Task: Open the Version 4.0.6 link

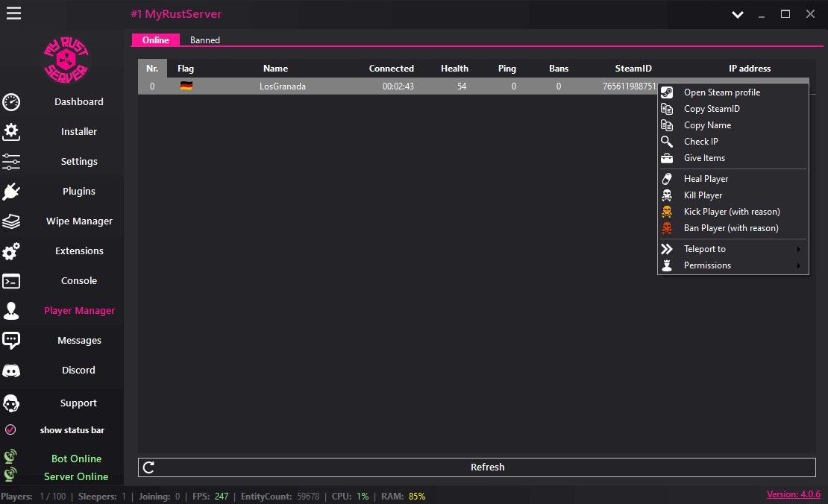Action: click(x=793, y=494)
